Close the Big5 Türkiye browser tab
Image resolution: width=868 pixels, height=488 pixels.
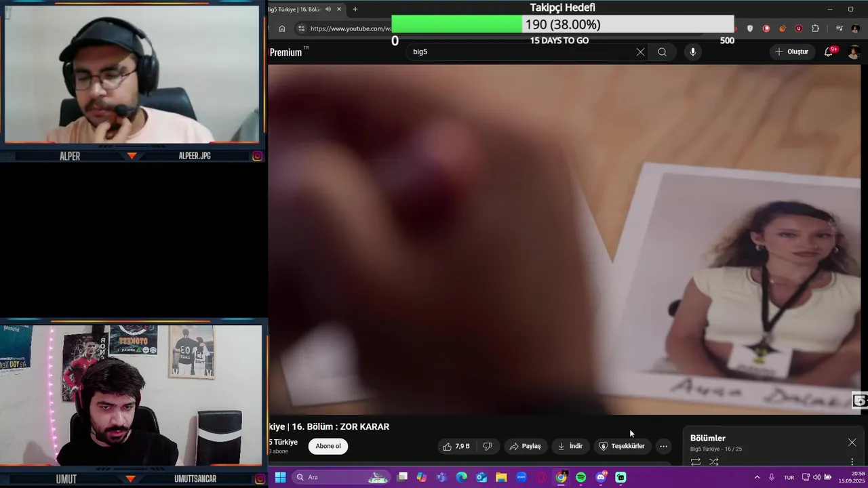(x=339, y=9)
